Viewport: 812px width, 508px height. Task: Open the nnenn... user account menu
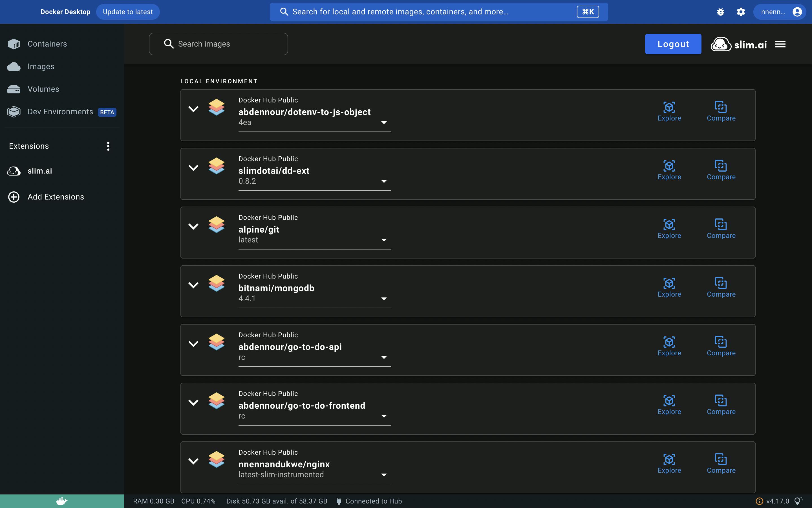pyautogui.click(x=780, y=12)
